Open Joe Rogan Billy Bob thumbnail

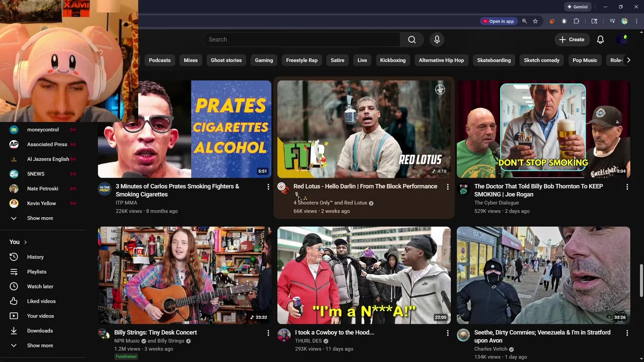pyautogui.click(x=543, y=129)
